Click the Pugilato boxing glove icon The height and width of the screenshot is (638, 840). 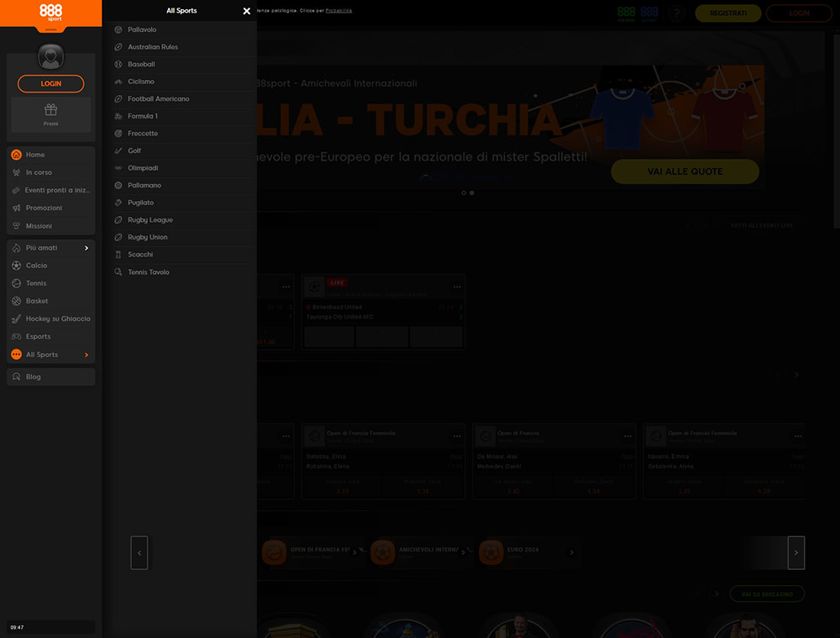[118, 202]
